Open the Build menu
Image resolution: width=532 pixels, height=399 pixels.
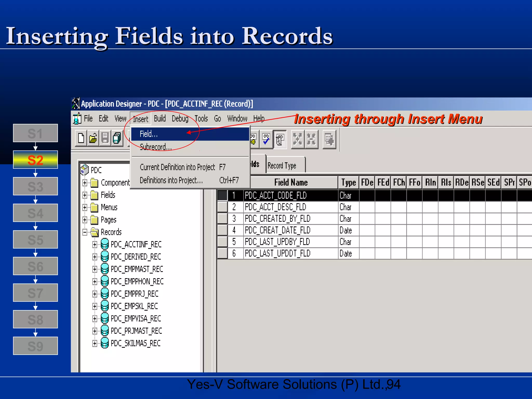160,118
